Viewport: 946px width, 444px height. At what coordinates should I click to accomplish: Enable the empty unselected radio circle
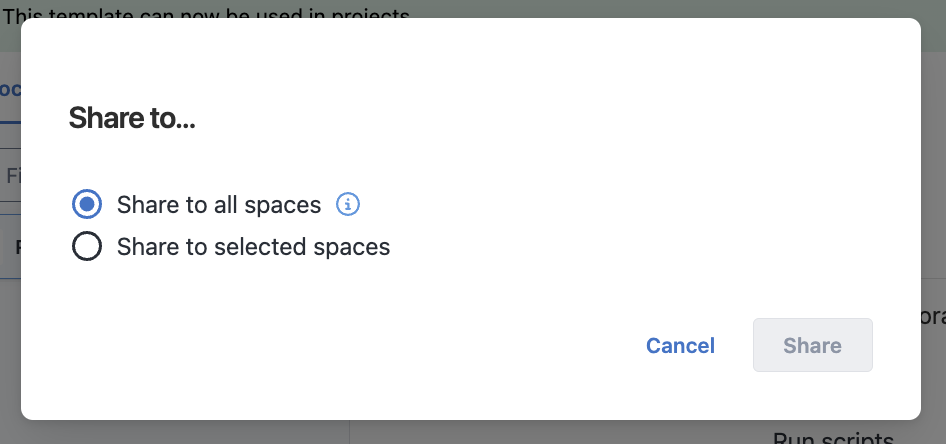87,246
